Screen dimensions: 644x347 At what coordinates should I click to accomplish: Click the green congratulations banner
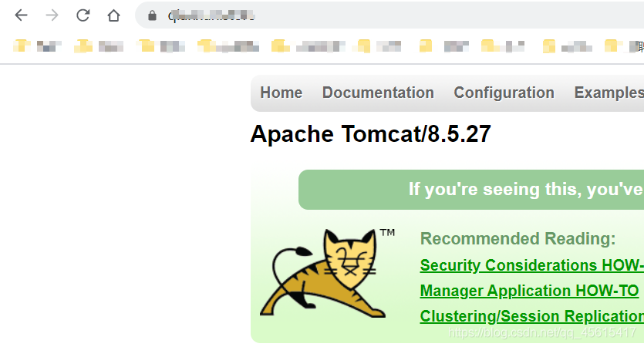471,190
